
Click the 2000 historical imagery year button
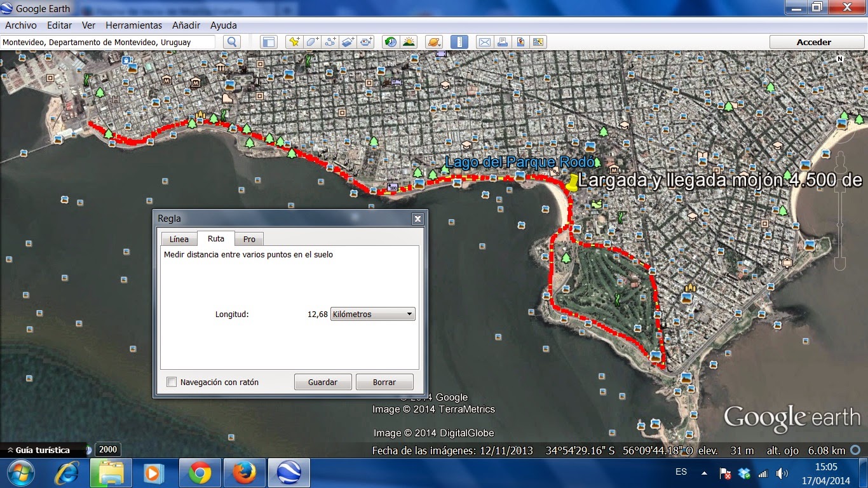click(x=108, y=449)
